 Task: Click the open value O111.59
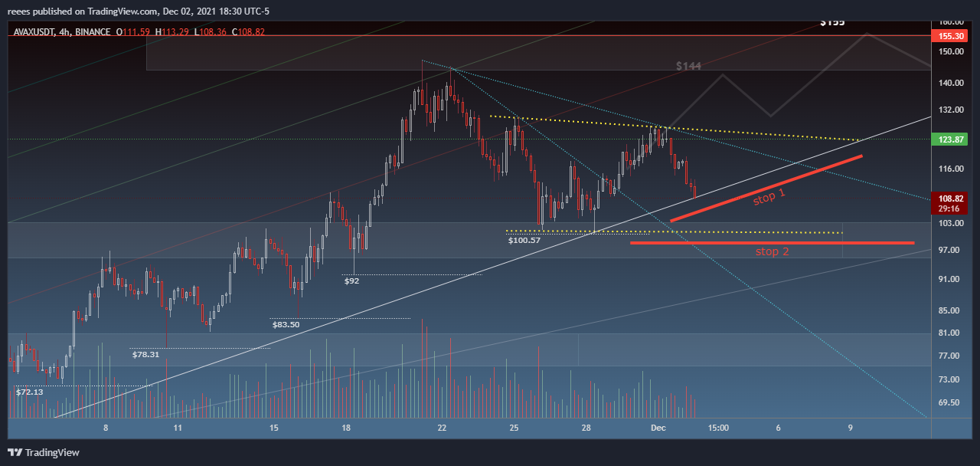pyautogui.click(x=133, y=31)
